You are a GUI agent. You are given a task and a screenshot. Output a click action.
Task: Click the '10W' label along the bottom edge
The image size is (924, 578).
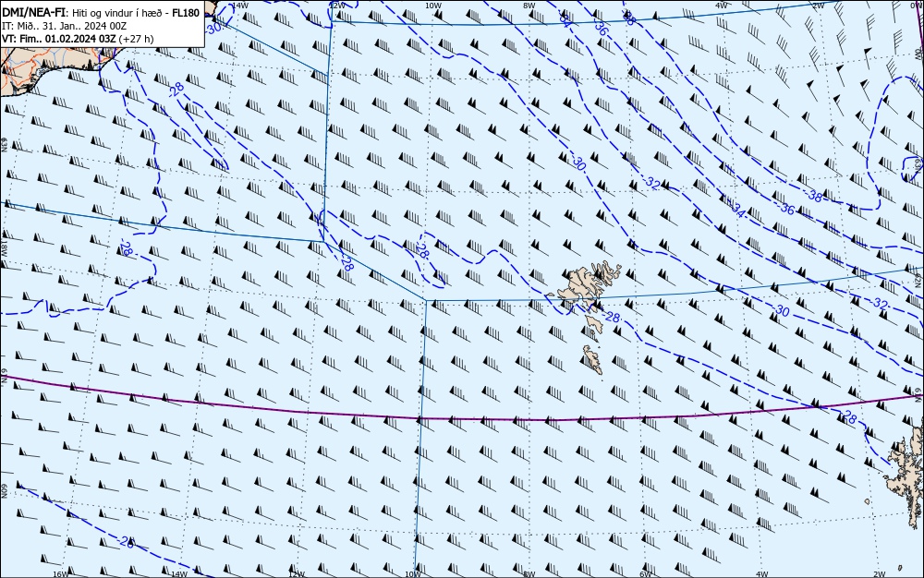413,574
